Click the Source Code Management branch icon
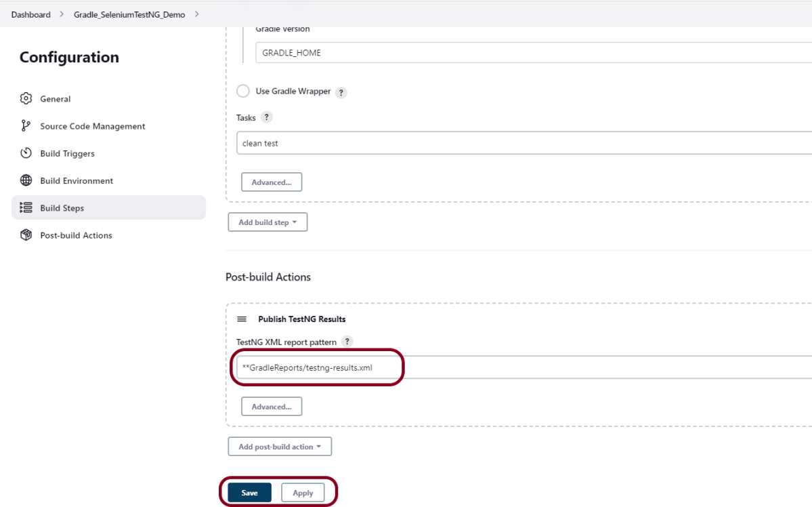Screen dimensions: 812x507 [26, 126]
